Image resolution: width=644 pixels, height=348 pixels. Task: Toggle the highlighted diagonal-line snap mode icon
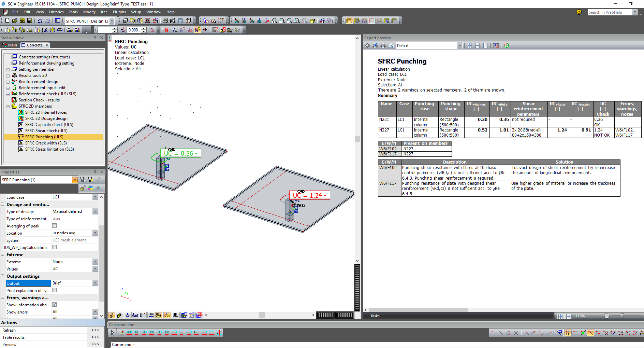click(x=590, y=333)
